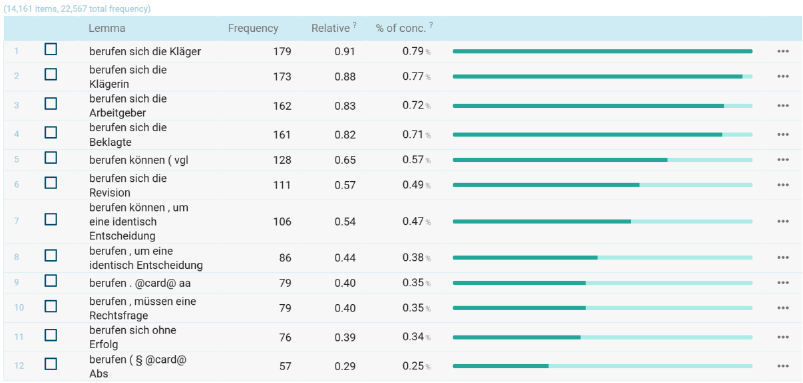Click lemma 'berufen sich die Revision'
The height and width of the screenshot is (383, 803).
coord(128,185)
